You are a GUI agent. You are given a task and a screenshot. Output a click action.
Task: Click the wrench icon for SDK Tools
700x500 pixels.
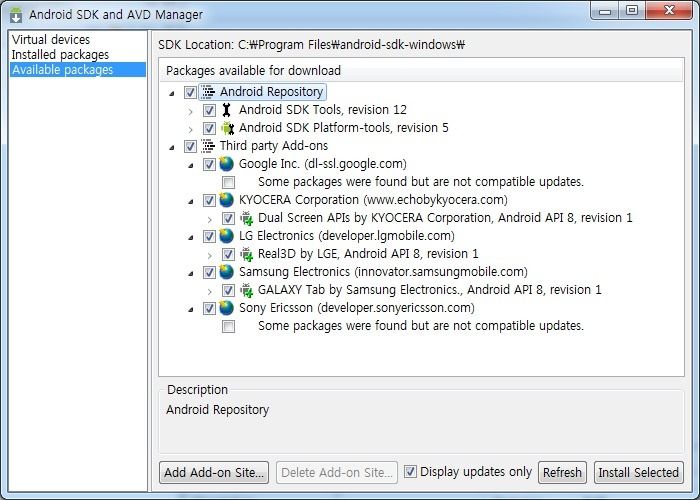click(x=227, y=110)
